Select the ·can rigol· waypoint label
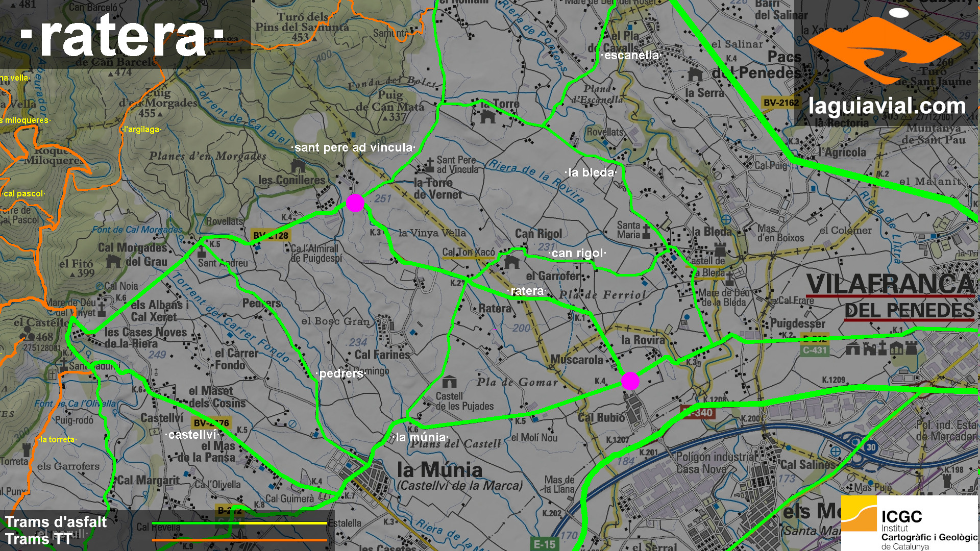Image resolution: width=980 pixels, height=551 pixels. (577, 253)
